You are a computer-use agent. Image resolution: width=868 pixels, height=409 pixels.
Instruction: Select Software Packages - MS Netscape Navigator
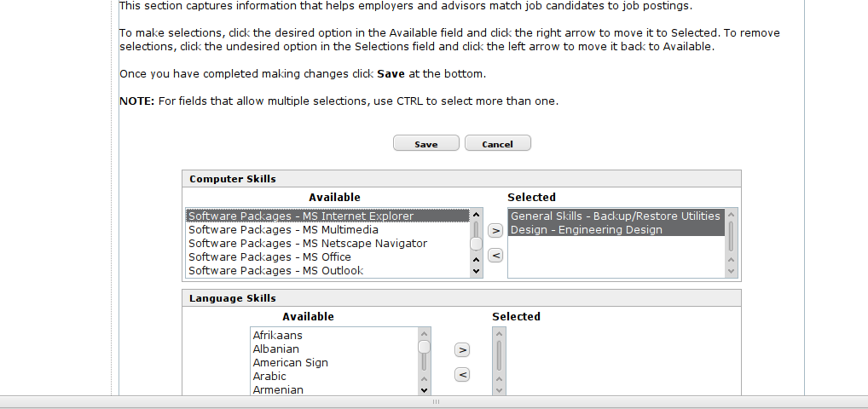327,244
